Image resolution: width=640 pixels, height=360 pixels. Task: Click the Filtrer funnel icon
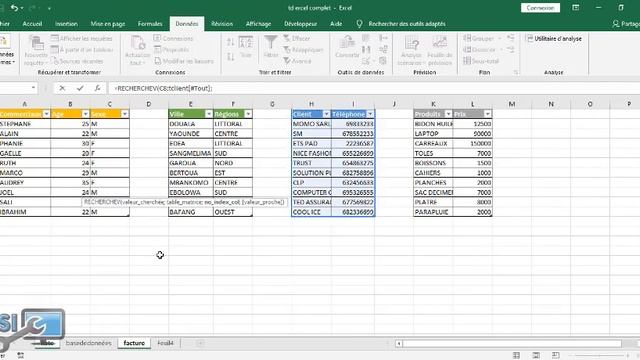(271, 47)
